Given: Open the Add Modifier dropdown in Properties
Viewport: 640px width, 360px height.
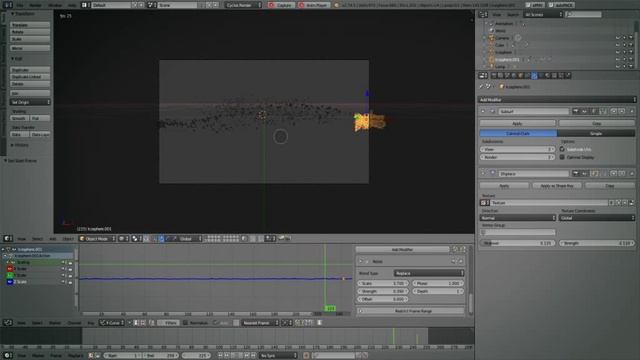Looking at the screenshot, I should (557, 99).
